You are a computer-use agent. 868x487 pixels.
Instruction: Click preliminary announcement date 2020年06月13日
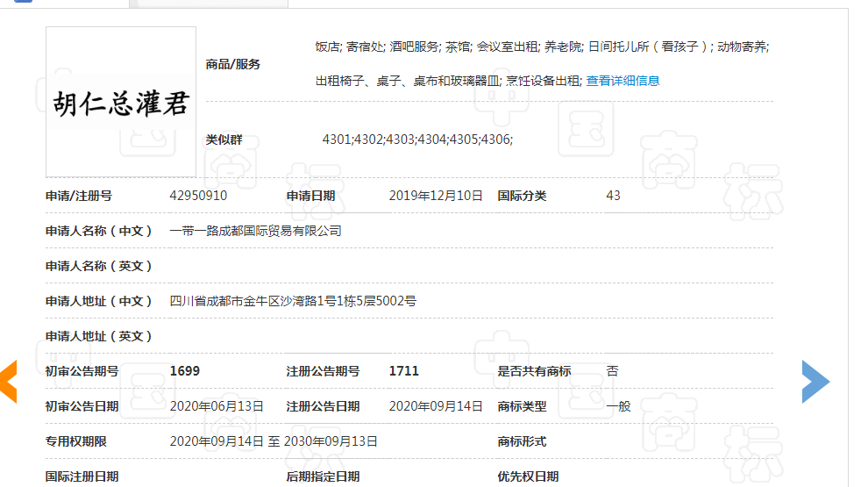pyautogui.click(x=217, y=406)
